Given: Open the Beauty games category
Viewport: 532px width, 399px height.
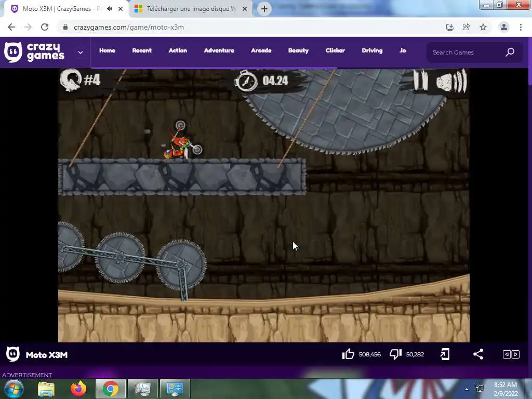Looking at the screenshot, I should [298, 50].
